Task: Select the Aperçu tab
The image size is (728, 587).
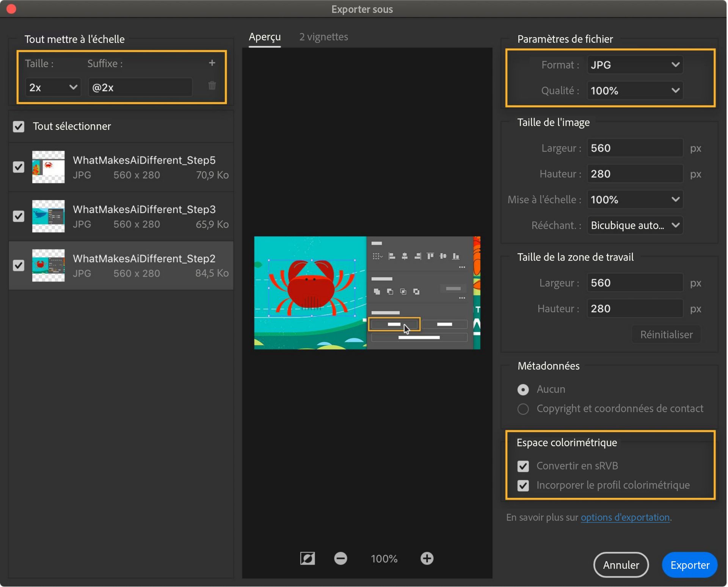Action: [265, 37]
